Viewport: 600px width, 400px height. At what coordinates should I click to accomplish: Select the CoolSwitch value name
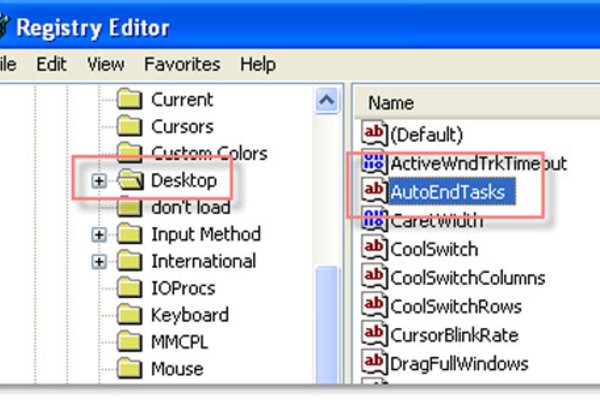click(434, 250)
